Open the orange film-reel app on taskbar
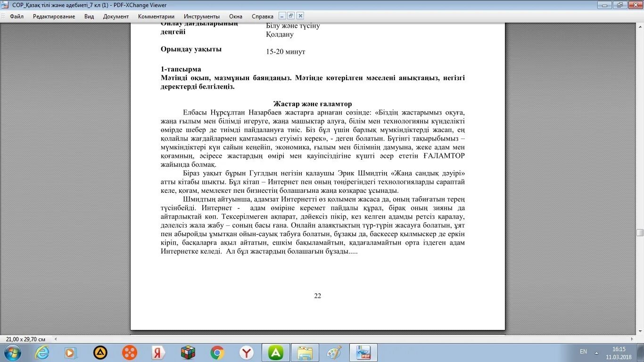This screenshot has height=362, width=644. [129, 353]
